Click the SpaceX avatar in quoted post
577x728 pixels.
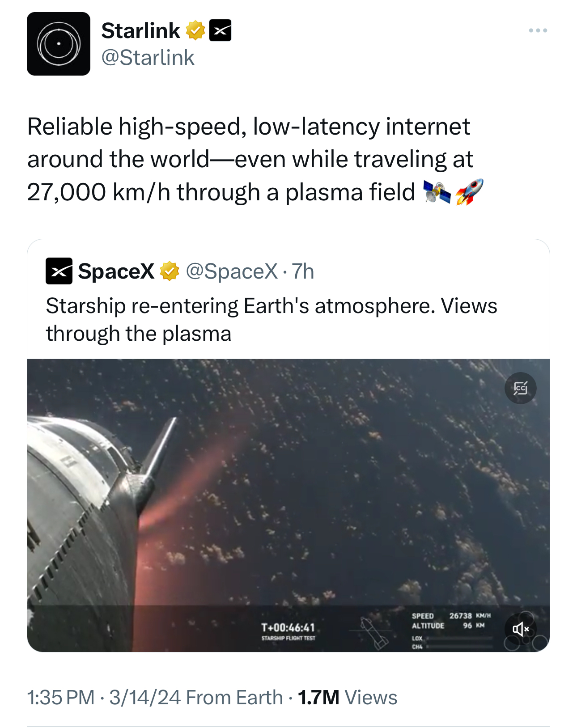[59, 271]
